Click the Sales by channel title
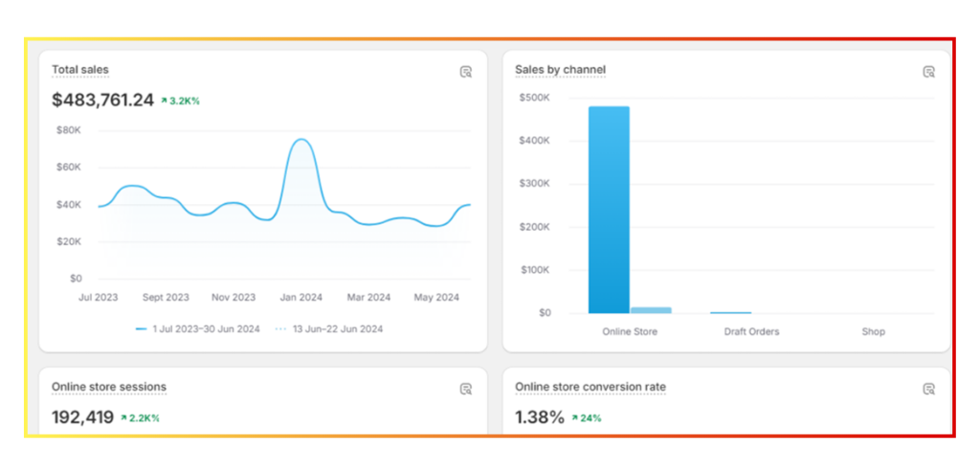 click(560, 70)
